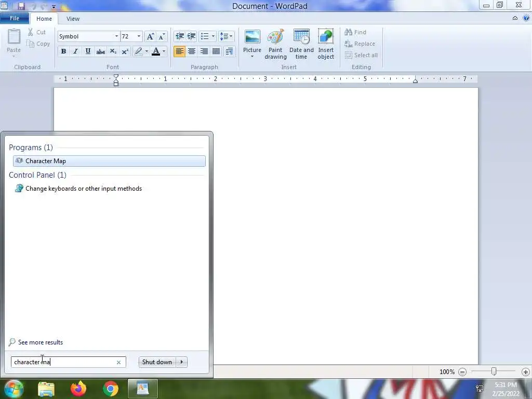Start a bulleted list
Screen dimensions: 532x399
tap(205, 36)
